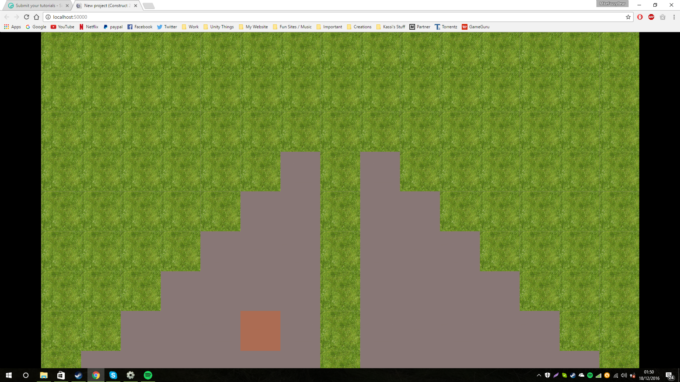Click the browser home icon

[x=36, y=17]
